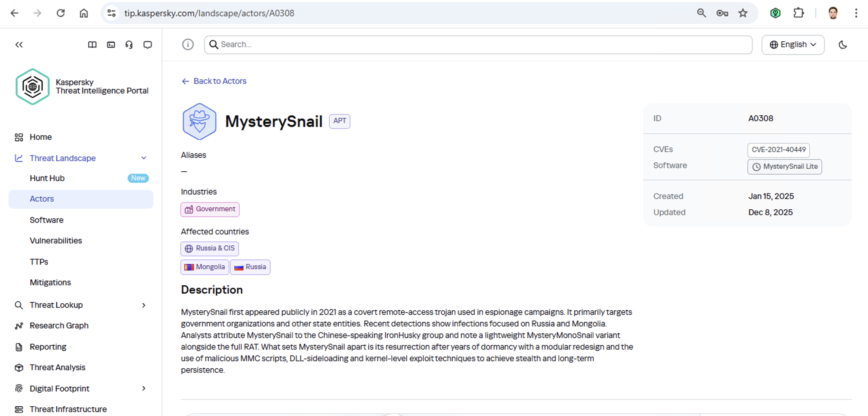
Task: Open the CVE-2021-40449 entry
Action: coord(778,150)
